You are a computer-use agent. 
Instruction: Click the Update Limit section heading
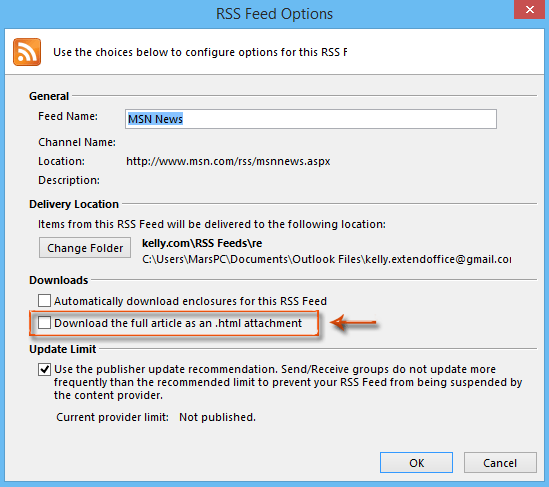[62, 349]
